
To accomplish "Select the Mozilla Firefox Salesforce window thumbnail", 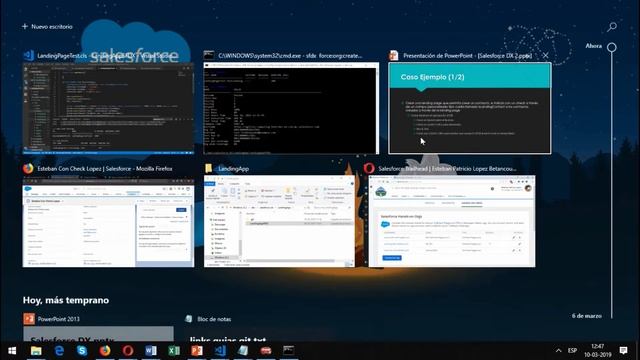I will [109, 221].
